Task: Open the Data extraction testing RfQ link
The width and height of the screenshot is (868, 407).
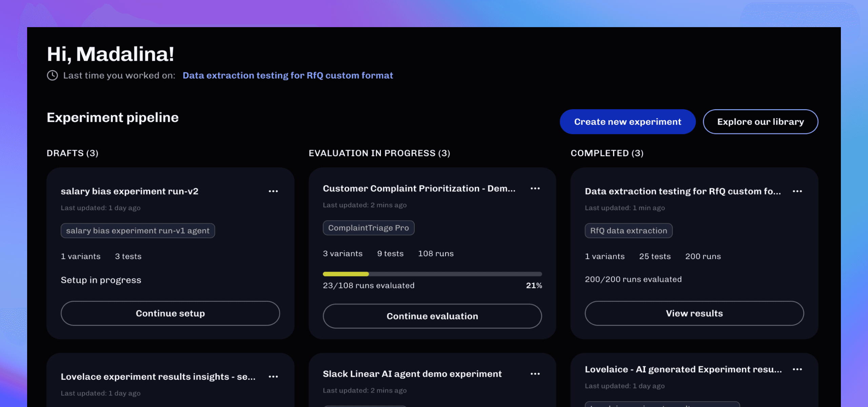Action: pos(288,75)
